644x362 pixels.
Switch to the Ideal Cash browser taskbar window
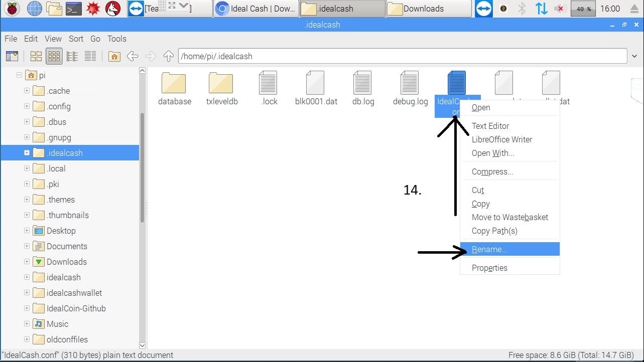pos(255,9)
